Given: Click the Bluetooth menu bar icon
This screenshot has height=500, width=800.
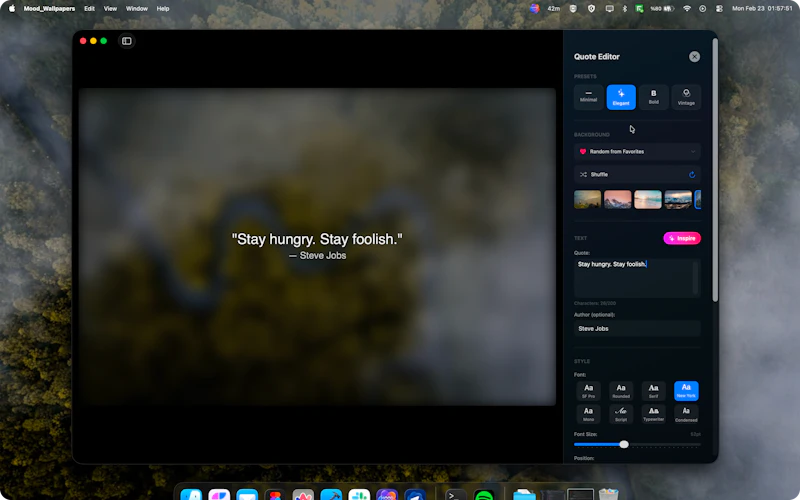Looking at the screenshot, I should (x=624, y=9).
